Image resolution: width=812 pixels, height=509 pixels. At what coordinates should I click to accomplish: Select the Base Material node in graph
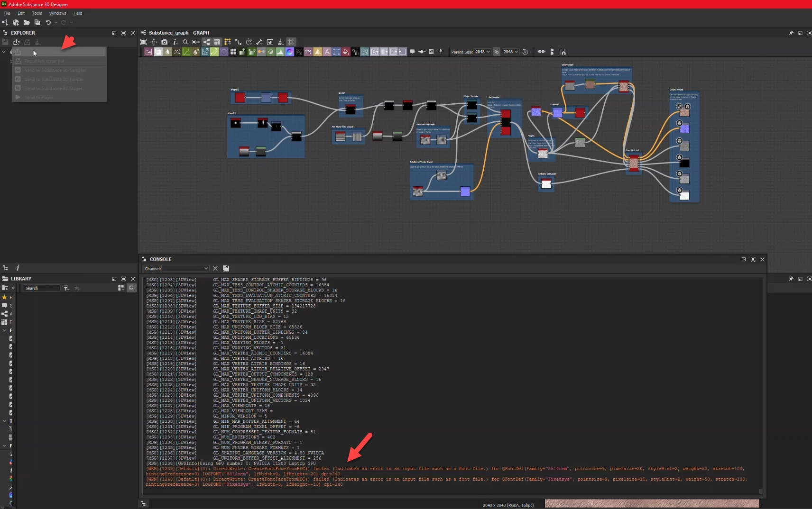click(634, 164)
